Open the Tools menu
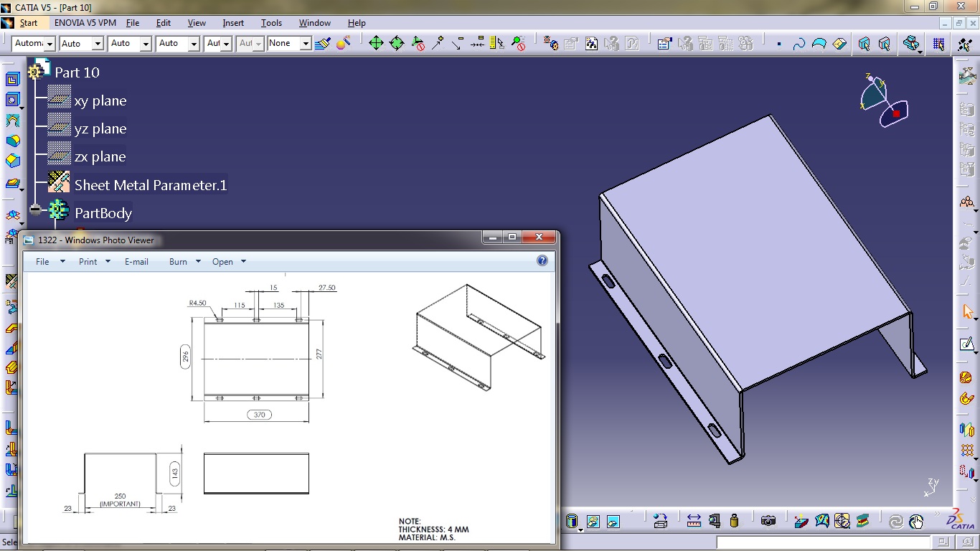This screenshot has width=980, height=551. pyautogui.click(x=271, y=22)
